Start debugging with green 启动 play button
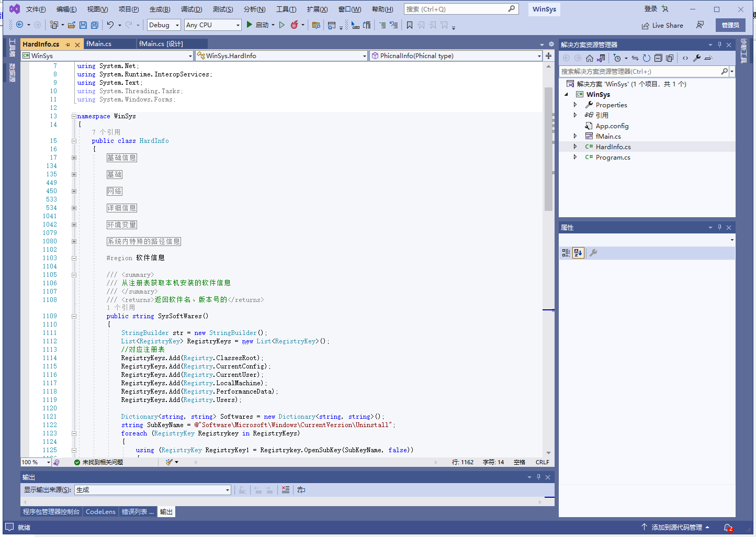This screenshot has width=756, height=537. coord(257,25)
